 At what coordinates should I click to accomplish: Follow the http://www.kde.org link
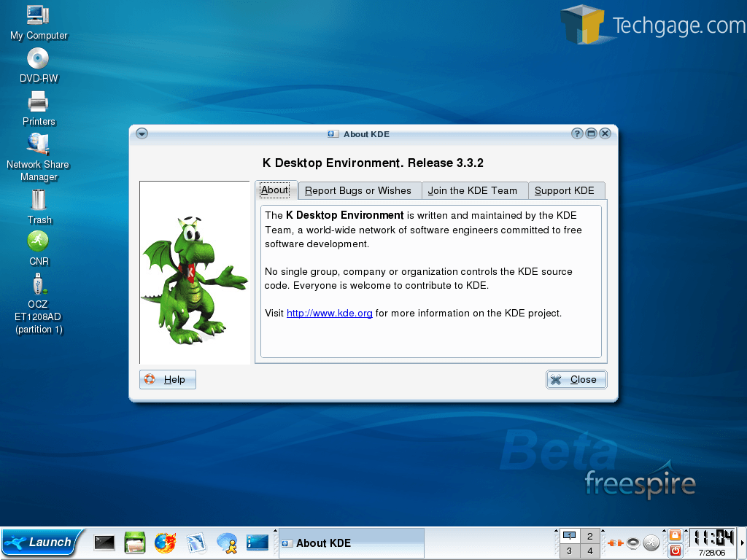329,314
